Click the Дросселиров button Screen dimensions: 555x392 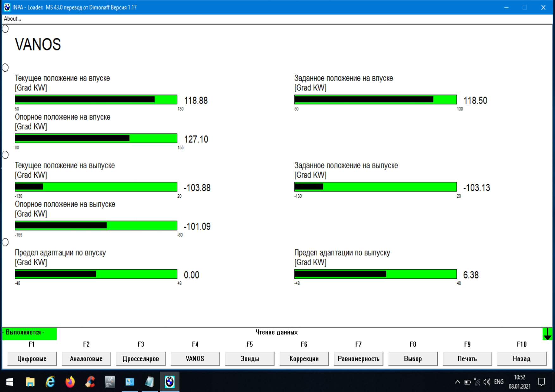coord(141,359)
